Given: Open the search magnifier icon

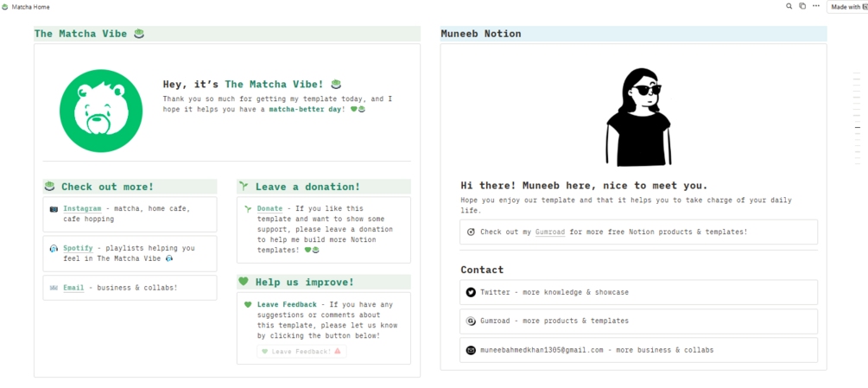Looking at the screenshot, I should coord(789,6).
